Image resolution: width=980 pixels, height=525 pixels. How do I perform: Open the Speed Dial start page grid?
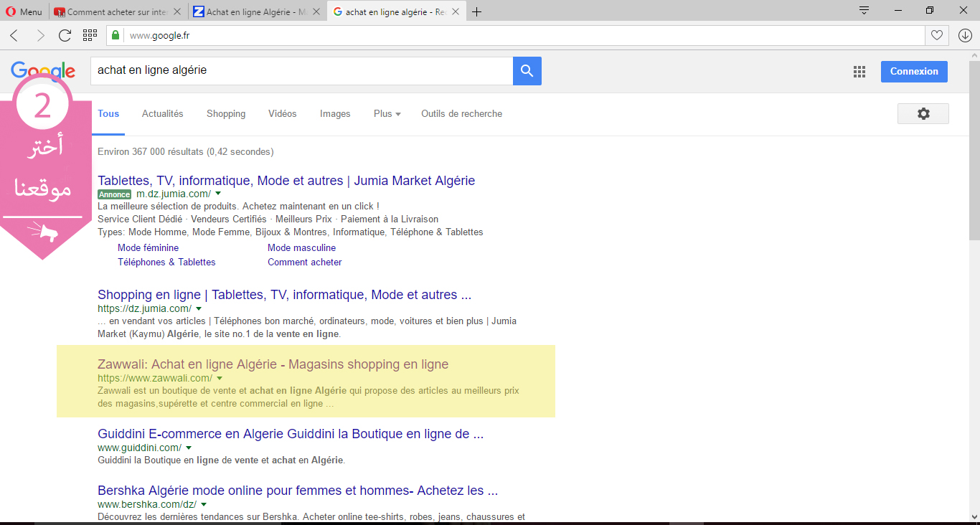[x=90, y=35]
